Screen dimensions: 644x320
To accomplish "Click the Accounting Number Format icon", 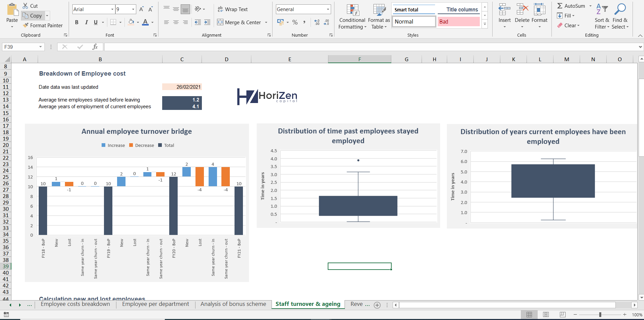I will coord(280,22).
